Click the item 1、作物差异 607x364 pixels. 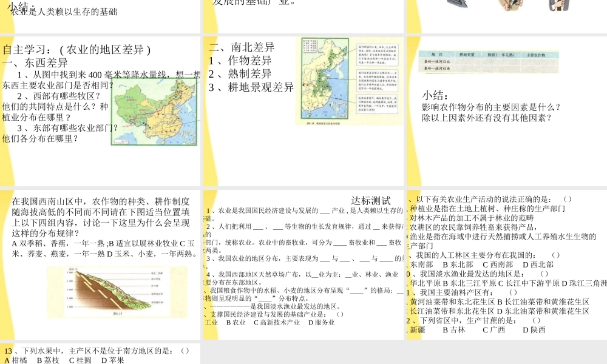240,60
